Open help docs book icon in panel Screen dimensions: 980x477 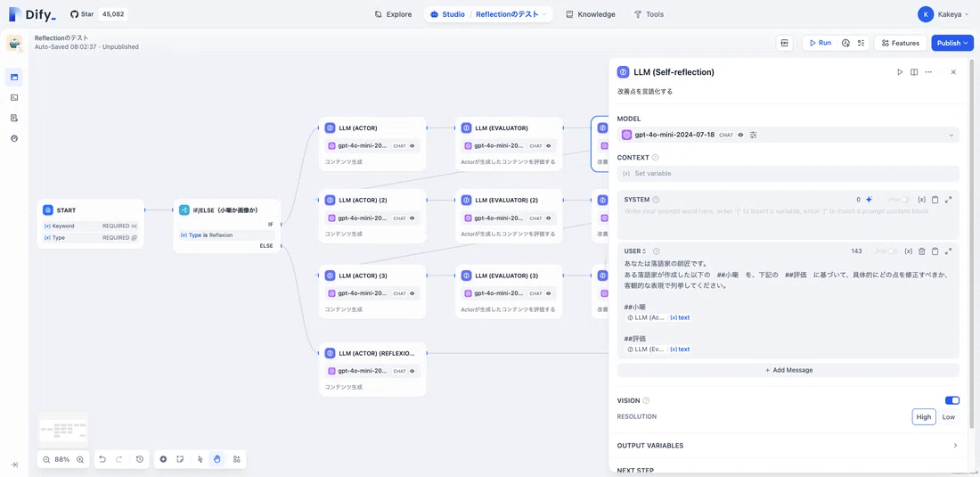click(914, 72)
